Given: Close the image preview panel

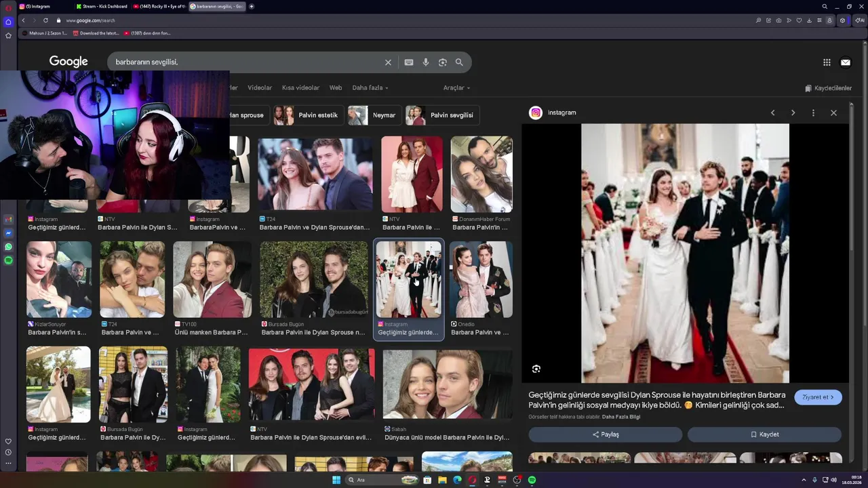Looking at the screenshot, I should click(833, 113).
